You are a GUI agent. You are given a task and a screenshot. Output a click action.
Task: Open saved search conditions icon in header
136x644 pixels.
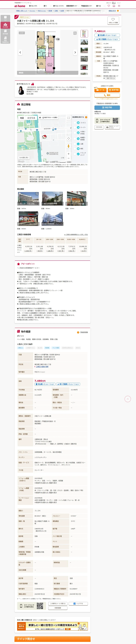114,6
